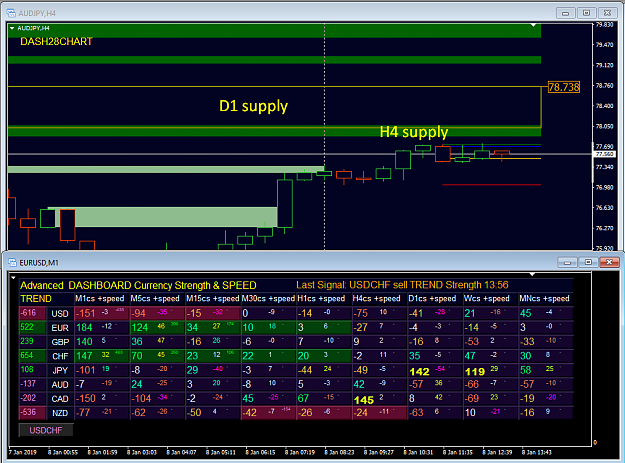Click the 7 Jan 2019 time axis label
This screenshot has height=463, width=625.
23,452
